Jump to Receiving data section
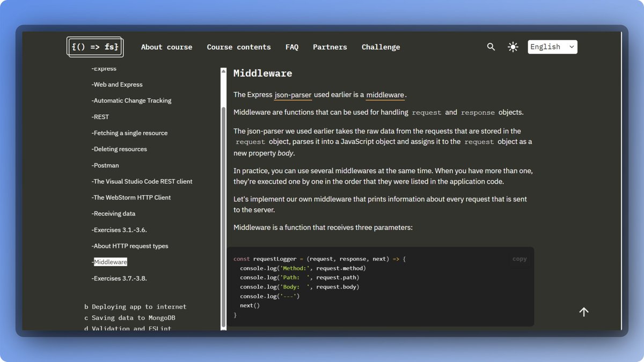The height and width of the screenshot is (362, 644). (x=113, y=213)
